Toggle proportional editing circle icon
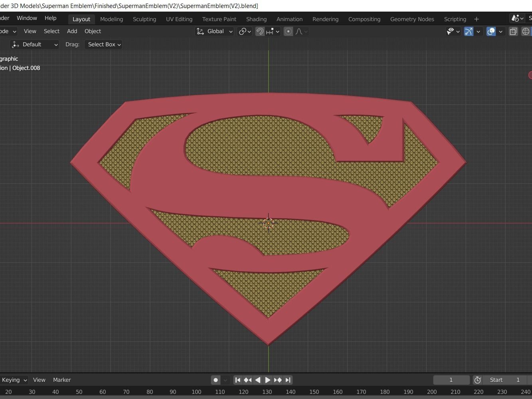 click(288, 31)
